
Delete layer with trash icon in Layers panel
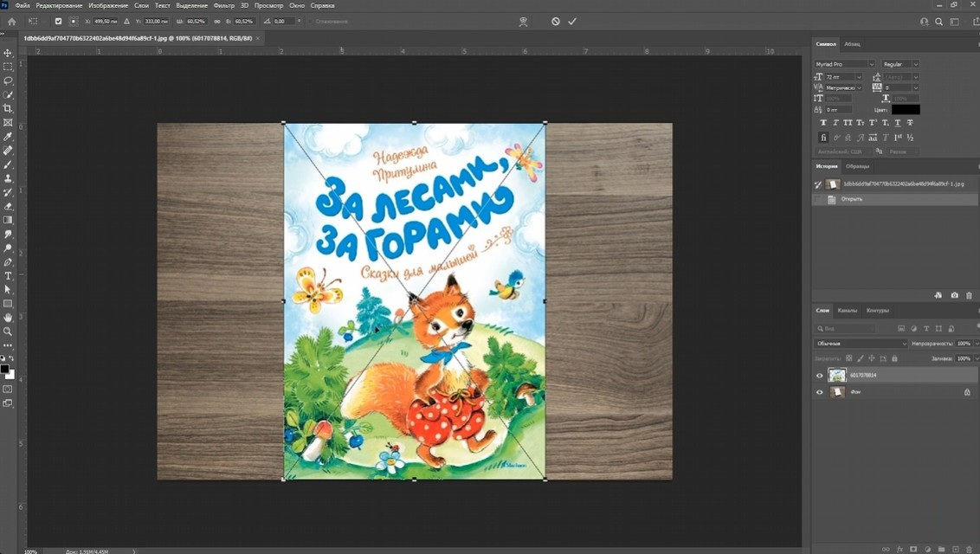coord(969,549)
